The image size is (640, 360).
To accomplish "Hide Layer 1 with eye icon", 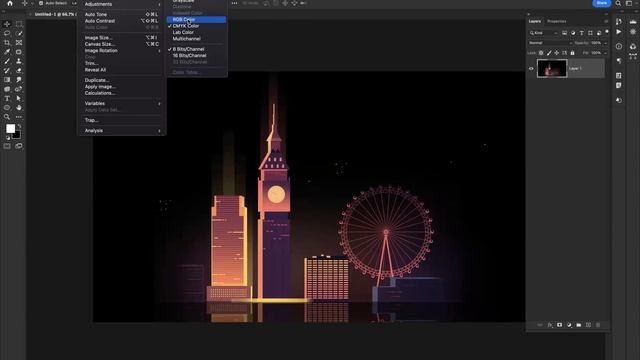I will (531, 69).
